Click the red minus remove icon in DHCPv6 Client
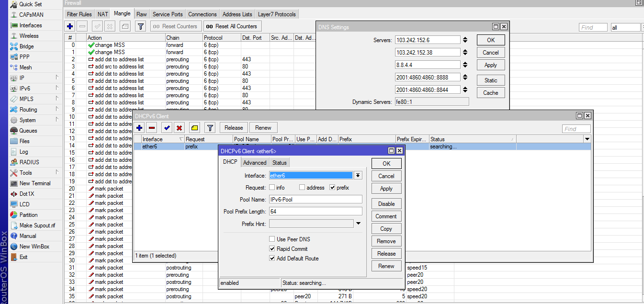 (152, 128)
